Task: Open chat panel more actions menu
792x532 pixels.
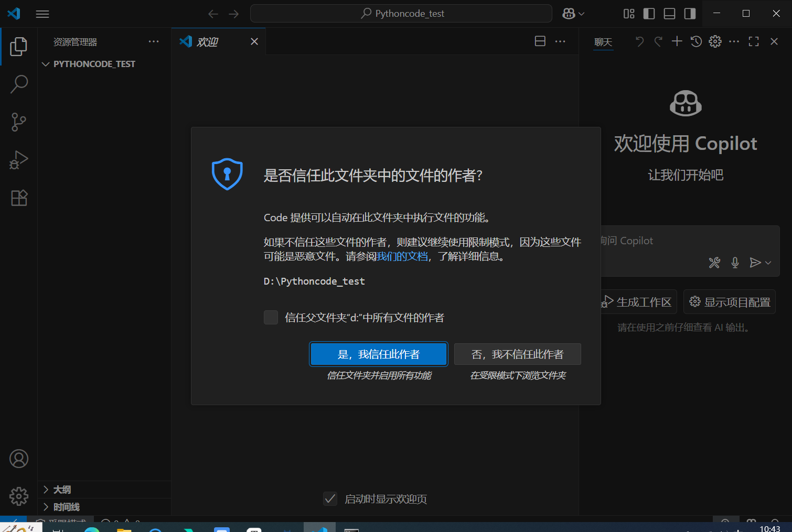Action: tap(734, 41)
